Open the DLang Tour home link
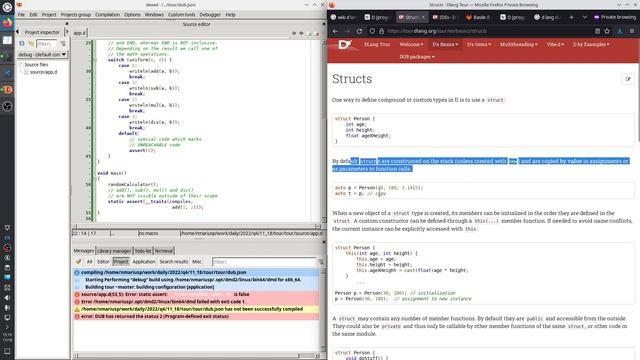Screen dimensions: 640x360 click(377, 44)
